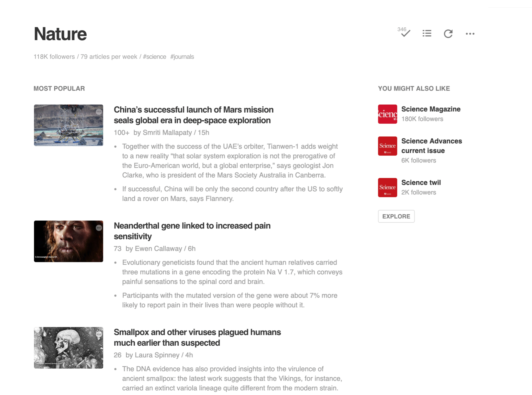Click the Science Advances feed logo
This screenshot has width=532, height=395.
(x=387, y=146)
